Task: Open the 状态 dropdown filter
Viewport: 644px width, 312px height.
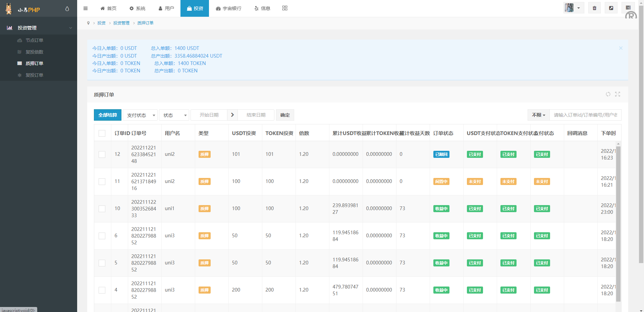Action: 174,115
